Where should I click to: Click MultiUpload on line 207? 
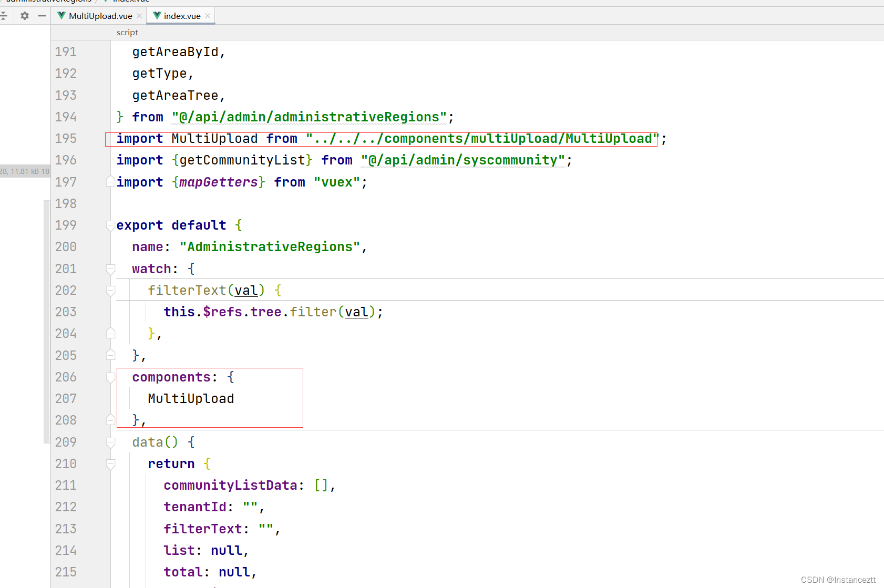(191, 399)
